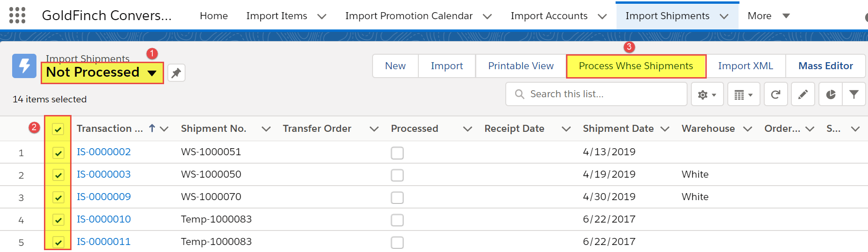
Task: Open the Shipment Date column menu
Action: 665,129
